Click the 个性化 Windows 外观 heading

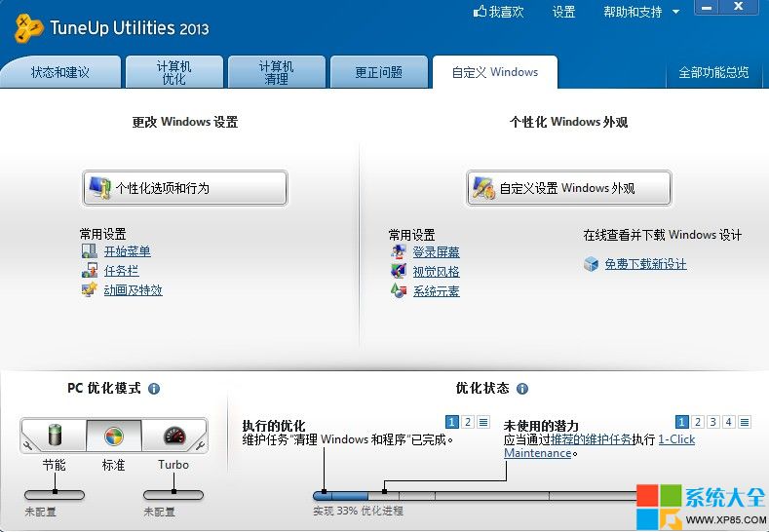pos(569,122)
